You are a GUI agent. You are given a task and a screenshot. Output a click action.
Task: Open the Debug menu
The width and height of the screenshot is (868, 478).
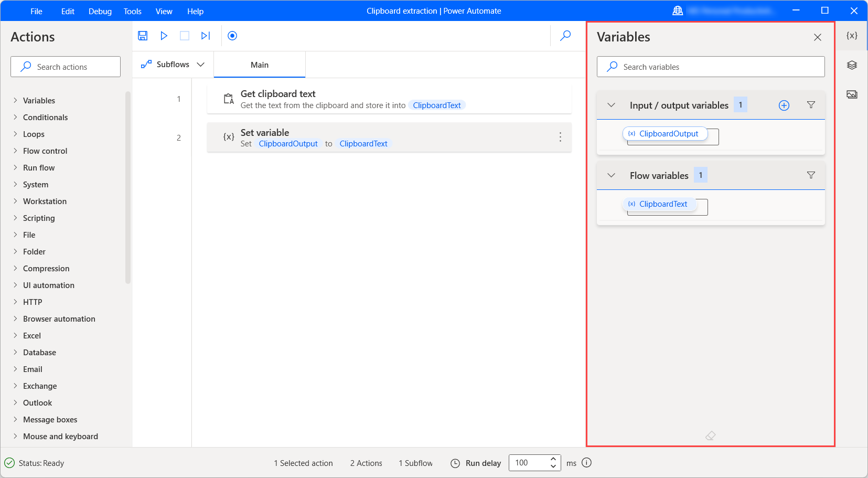coord(100,11)
